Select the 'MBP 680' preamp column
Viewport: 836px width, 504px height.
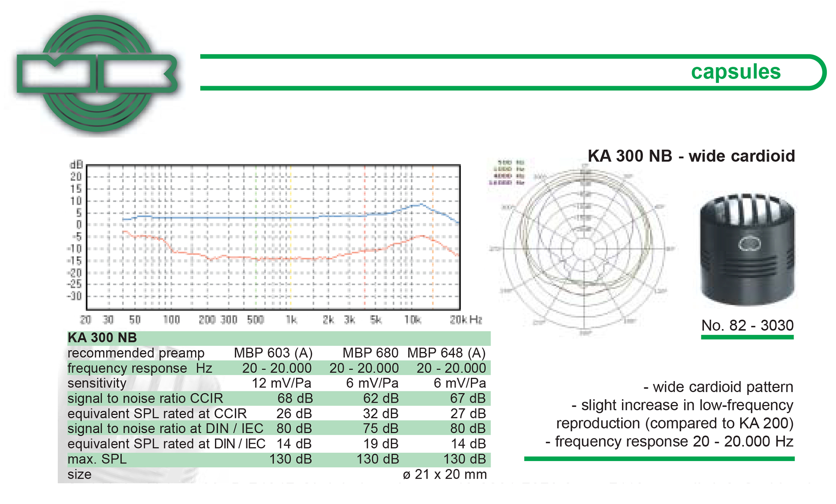pyautogui.click(x=370, y=353)
